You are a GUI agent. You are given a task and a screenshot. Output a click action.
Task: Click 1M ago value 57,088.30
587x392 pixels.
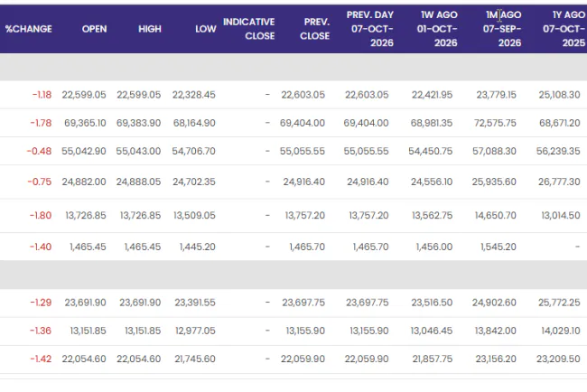point(494,151)
